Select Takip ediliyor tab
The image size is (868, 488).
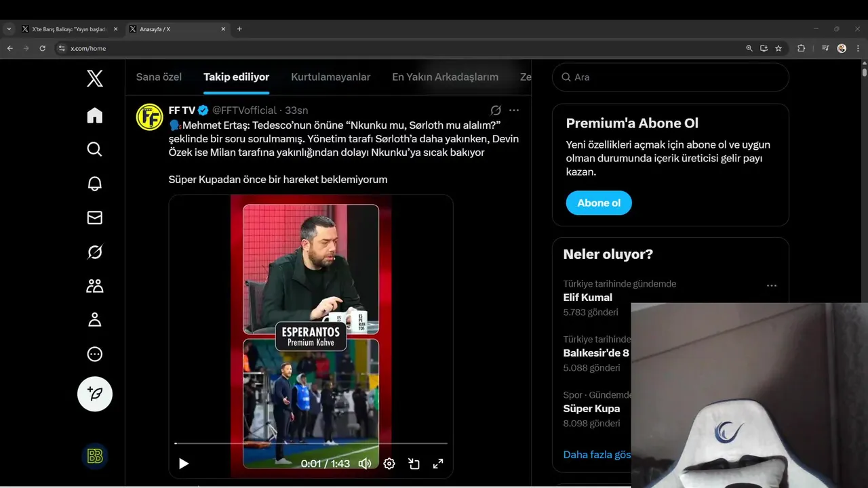coord(237,77)
